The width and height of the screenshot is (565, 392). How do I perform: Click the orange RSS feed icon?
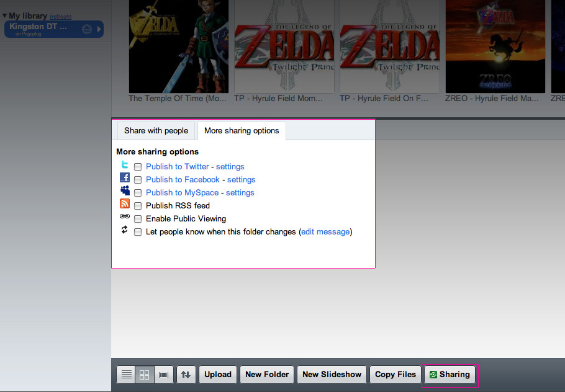(125, 204)
